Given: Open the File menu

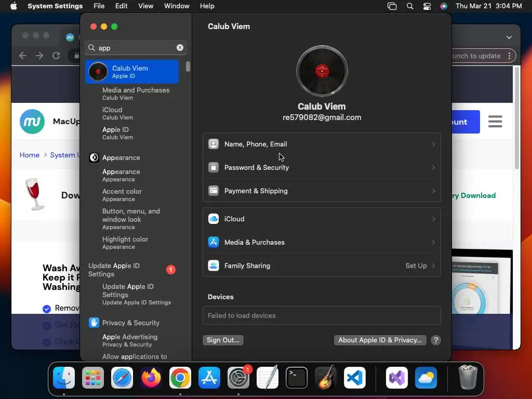Looking at the screenshot, I should (x=99, y=6).
